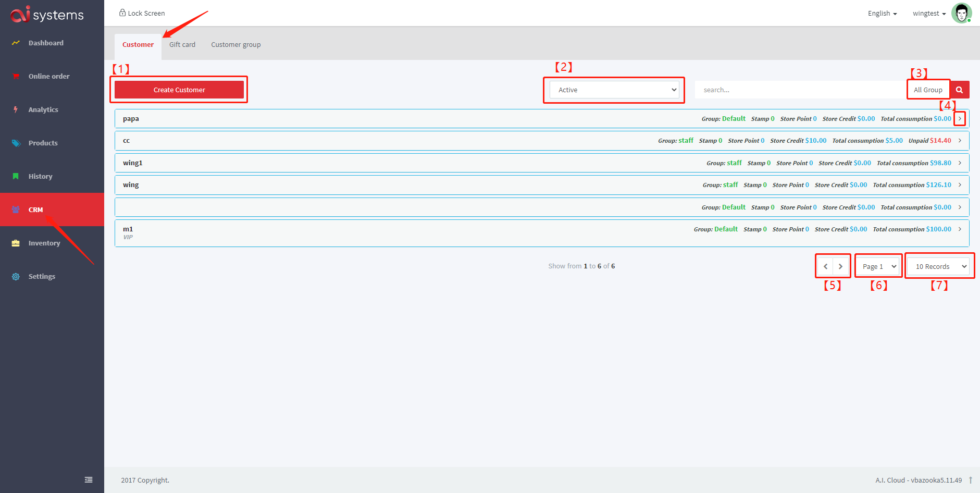Switch to the Gift card tab
980x493 pixels.
click(182, 45)
